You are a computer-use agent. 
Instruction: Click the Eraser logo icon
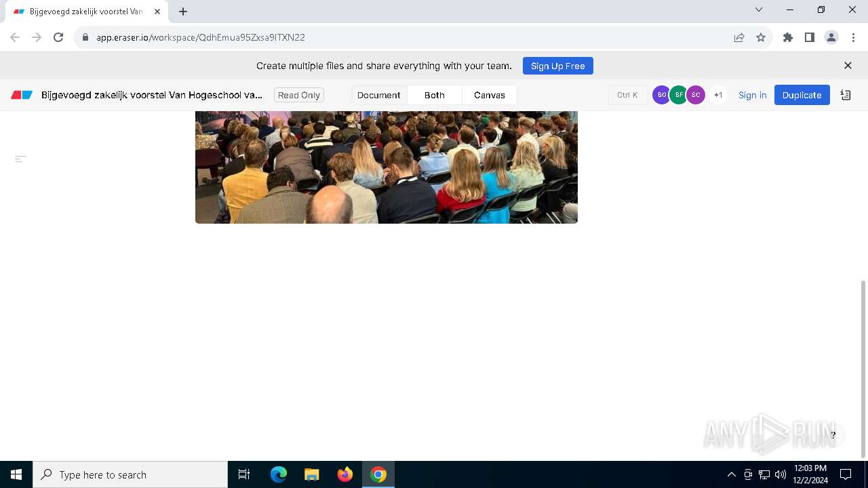22,95
